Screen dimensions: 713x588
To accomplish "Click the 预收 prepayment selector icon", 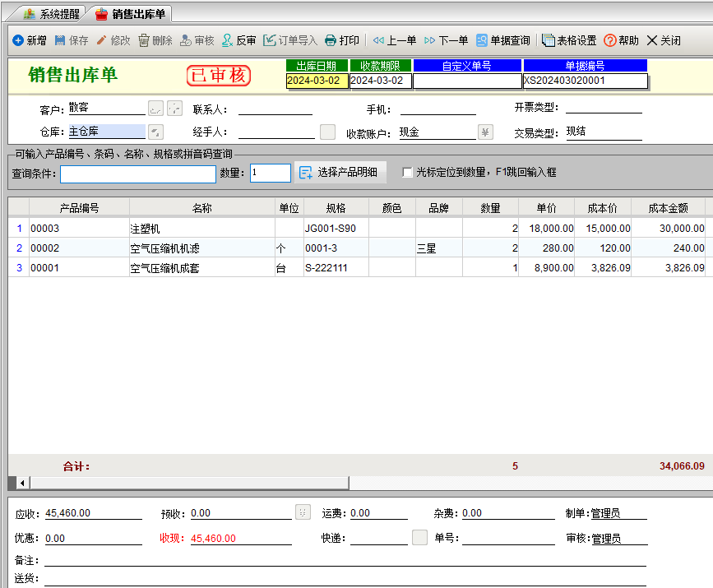I will tap(303, 512).
